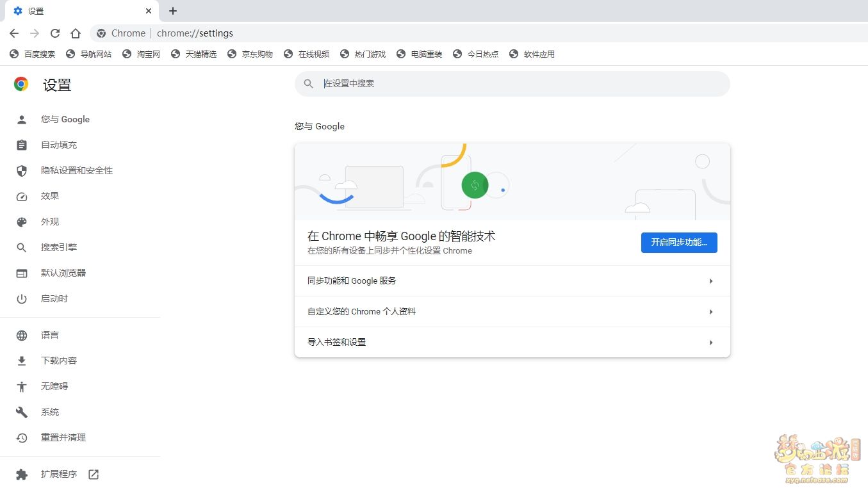Click the search icon for 搜索引擎
Viewport: 868px width, 488px height.
(x=22, y=247)
